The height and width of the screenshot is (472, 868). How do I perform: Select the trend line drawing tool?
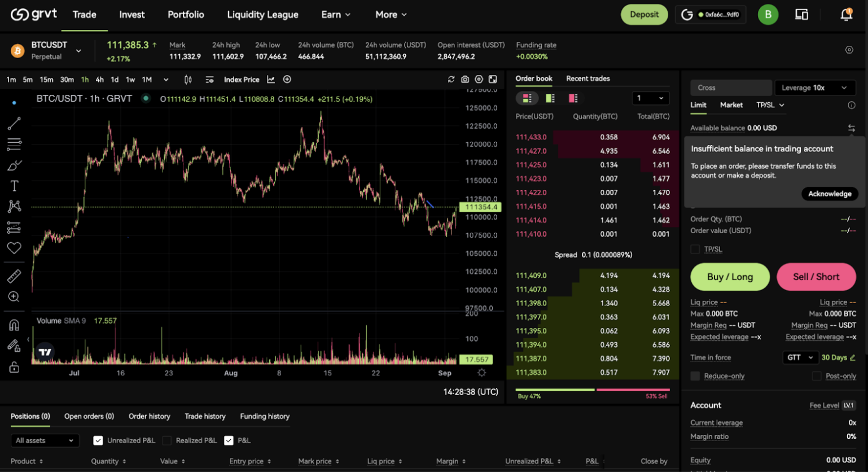[x=14, y=123]
